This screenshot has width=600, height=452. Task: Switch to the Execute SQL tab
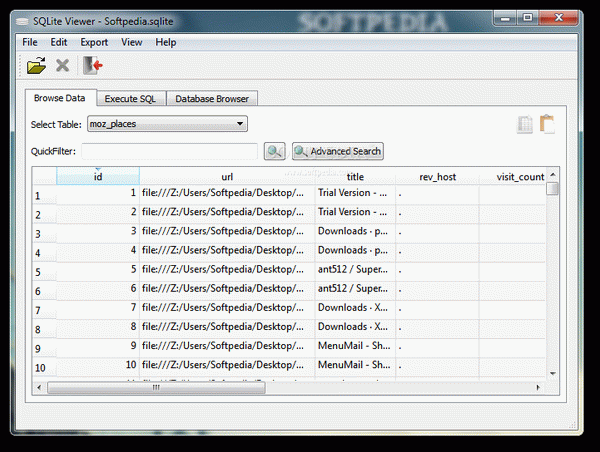pos(130,99)
